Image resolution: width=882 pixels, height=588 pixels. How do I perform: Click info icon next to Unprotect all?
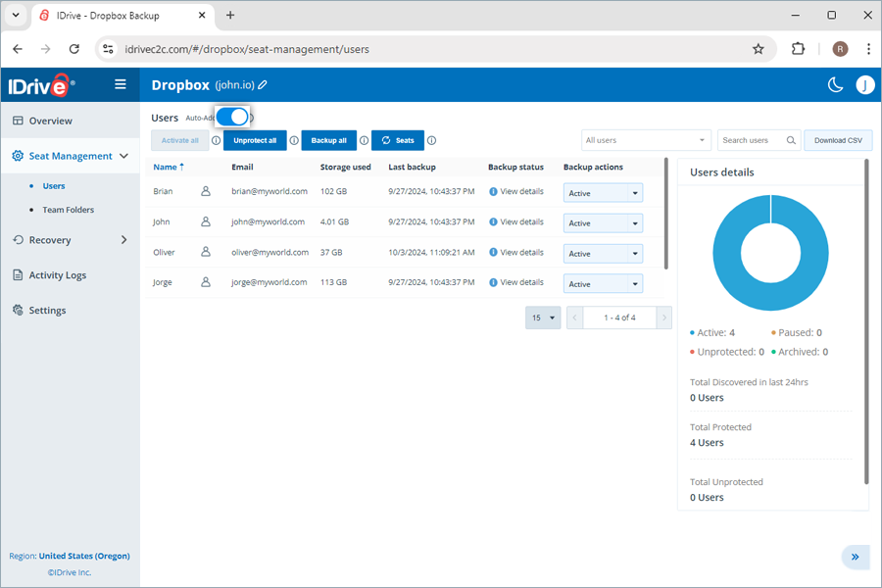click(x=294, y=141)
